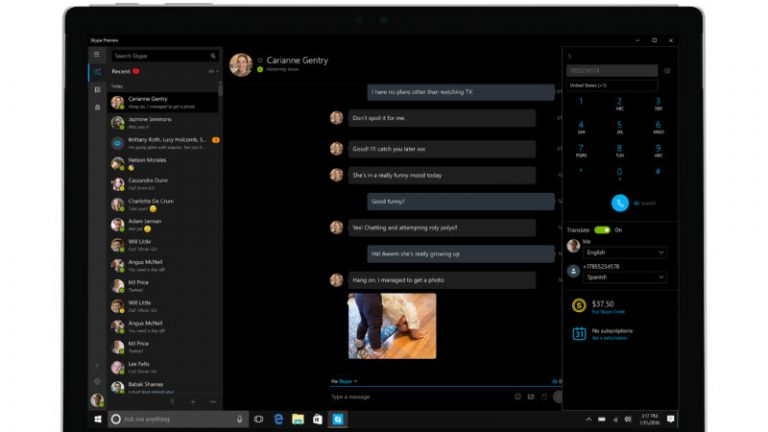768x432 pixels.
Task: Click the search magnifier icon in Skype
Action: pos(213,56)
